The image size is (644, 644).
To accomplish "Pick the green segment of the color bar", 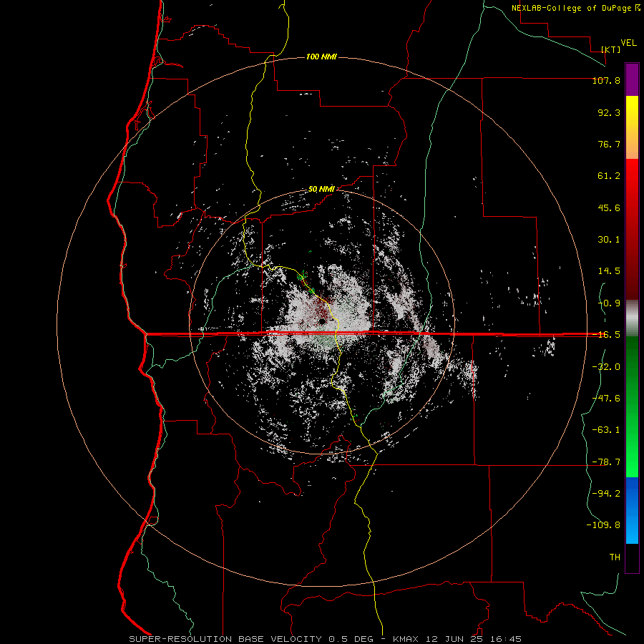I will tap(632, 406).
